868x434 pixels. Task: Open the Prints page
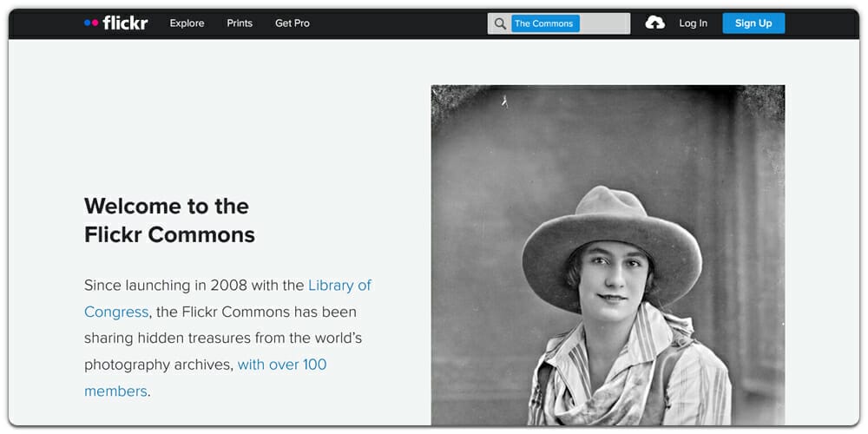(x=240, y=23)
